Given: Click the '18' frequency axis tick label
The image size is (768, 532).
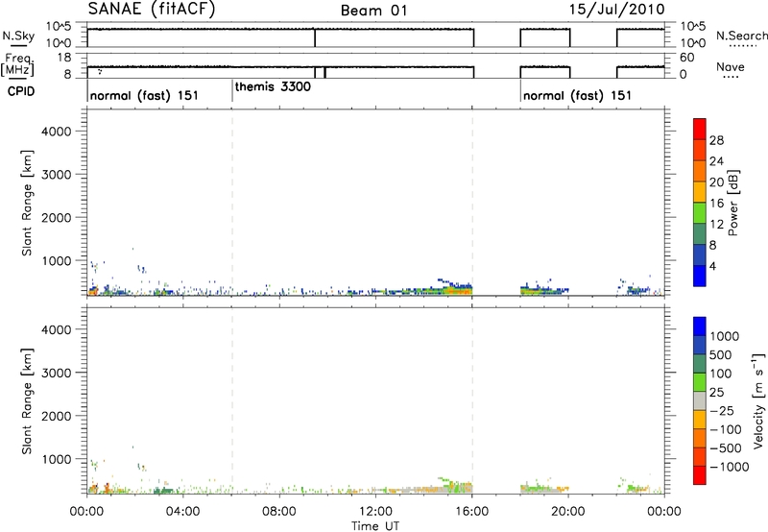Looking at the screenshot, I should pyautogui.click(x=63, y=58).
